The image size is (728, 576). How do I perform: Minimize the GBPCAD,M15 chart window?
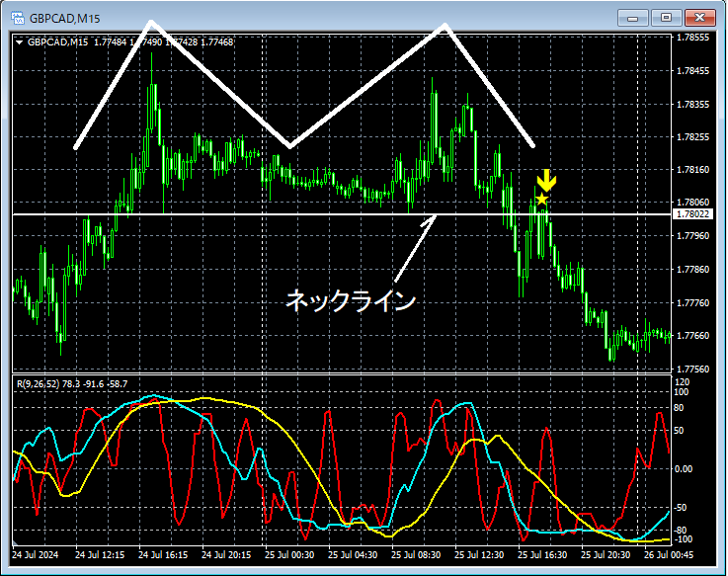[632, 18]
